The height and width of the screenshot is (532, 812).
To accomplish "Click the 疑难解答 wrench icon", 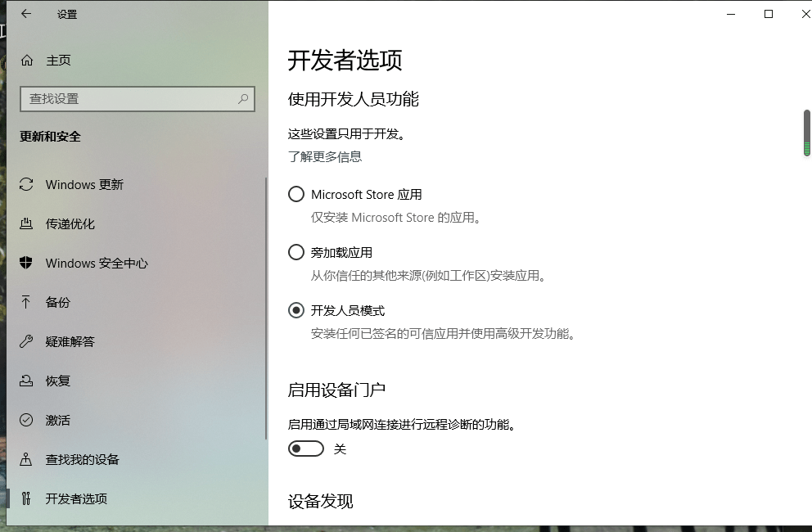I will (26, 341).
